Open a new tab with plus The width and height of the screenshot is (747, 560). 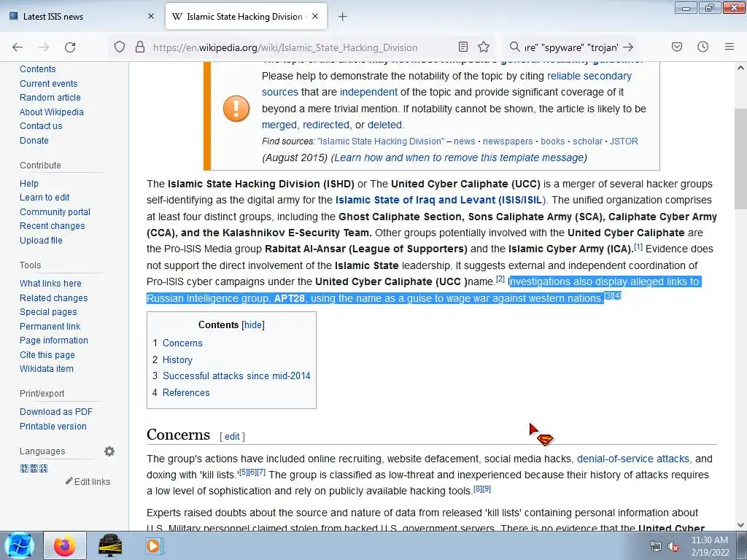[x=342, y=17]
